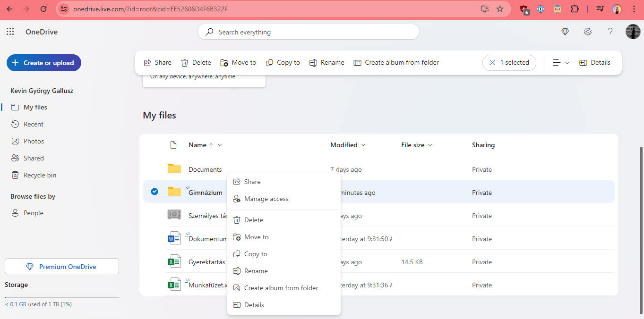Choose Rename from the context menu

pos(284,271)
